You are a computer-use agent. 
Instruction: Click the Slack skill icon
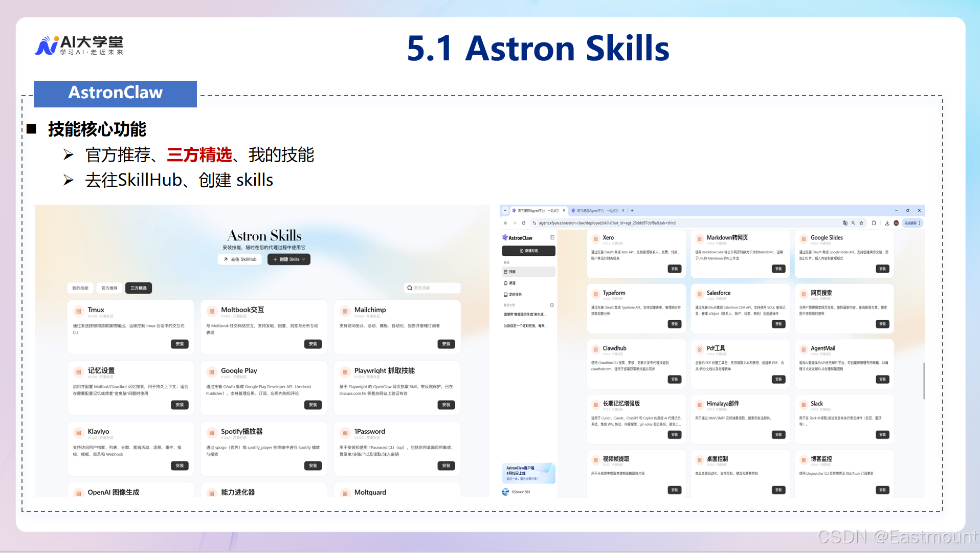[804, 405]
